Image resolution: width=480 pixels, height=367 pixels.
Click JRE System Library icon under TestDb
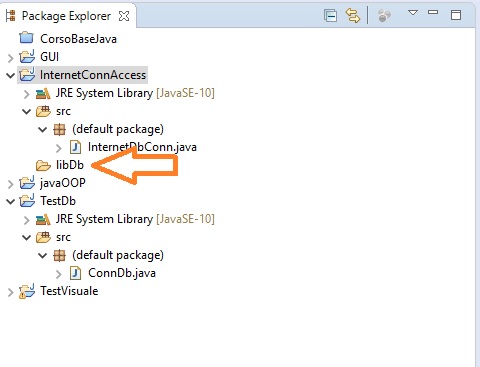pyautogui.click(x=43, y=219)
